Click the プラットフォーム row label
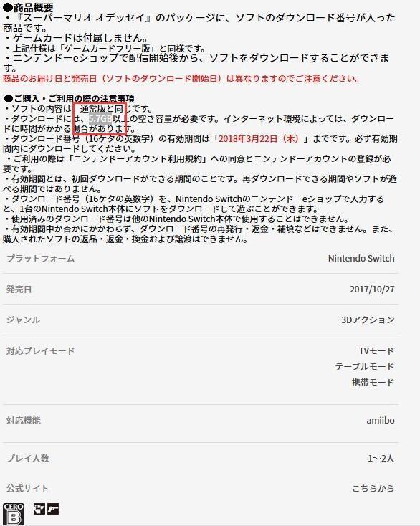This screenshot has height=526, width=420. [x=40, y=258]
